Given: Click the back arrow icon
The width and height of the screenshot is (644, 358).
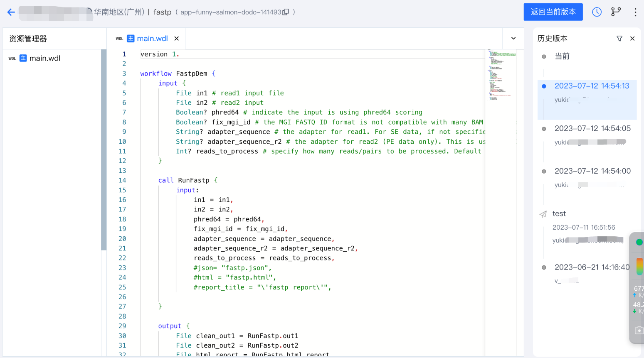Looking at the screenshot, I should [x=11, y=12].
